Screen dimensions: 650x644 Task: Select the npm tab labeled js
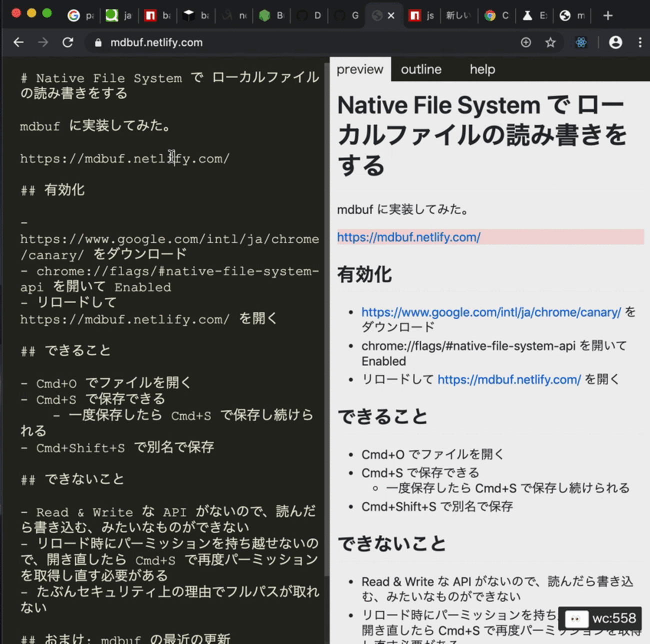[x=421, y=15]
